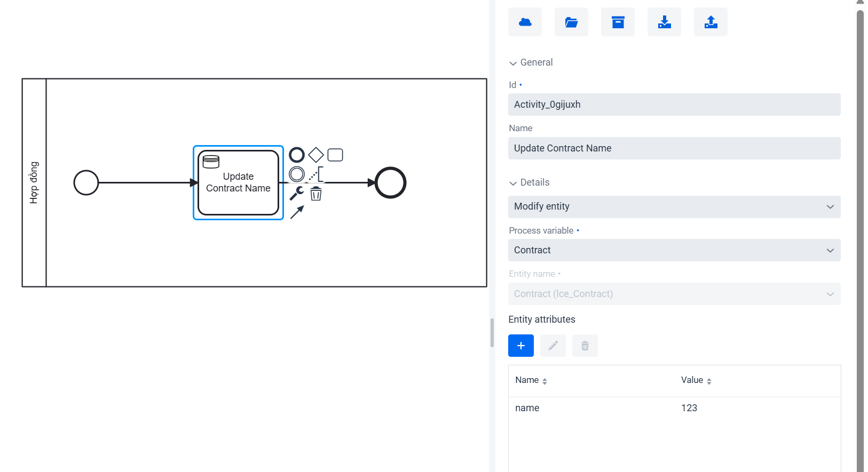Select the sequence flow from start event

point(148,182)
